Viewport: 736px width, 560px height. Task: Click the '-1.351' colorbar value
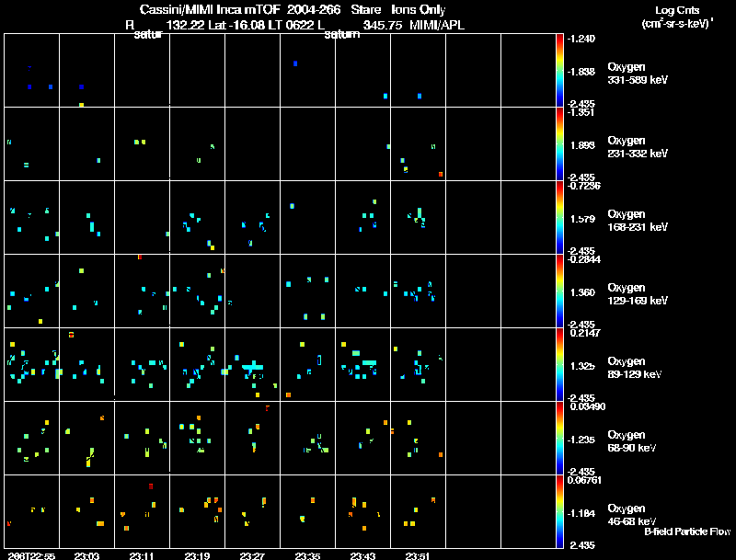pyautogui.click(x=581, y=112)
